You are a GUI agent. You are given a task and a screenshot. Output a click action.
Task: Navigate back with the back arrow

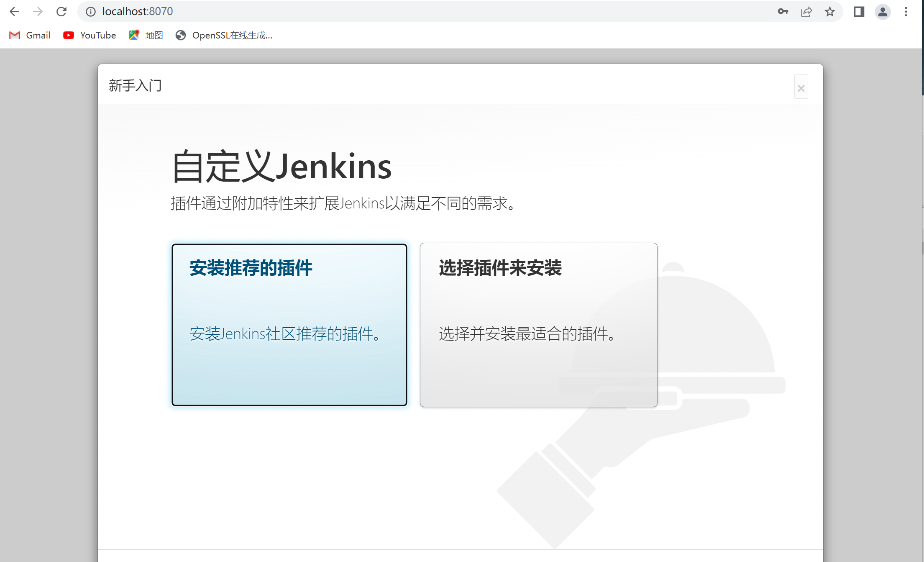click(x=14, y=11)
